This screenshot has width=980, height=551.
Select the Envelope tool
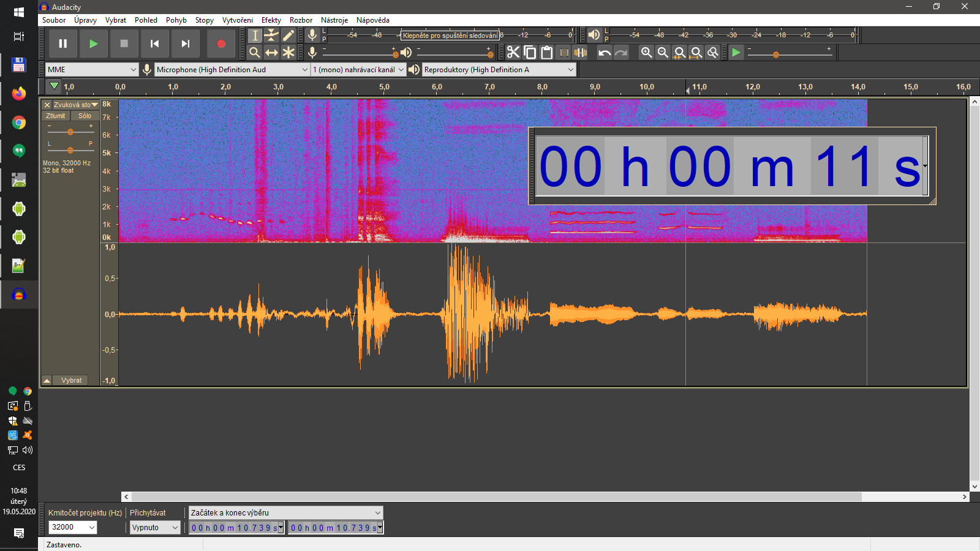[272, 35]
